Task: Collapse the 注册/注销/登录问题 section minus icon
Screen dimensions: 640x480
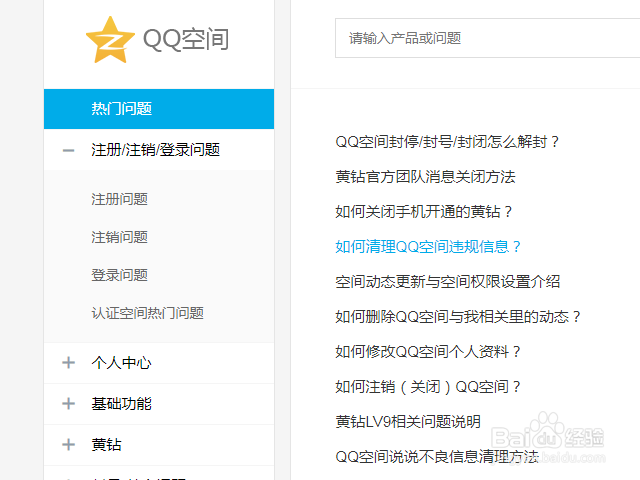Action: [x=69, y=150]
